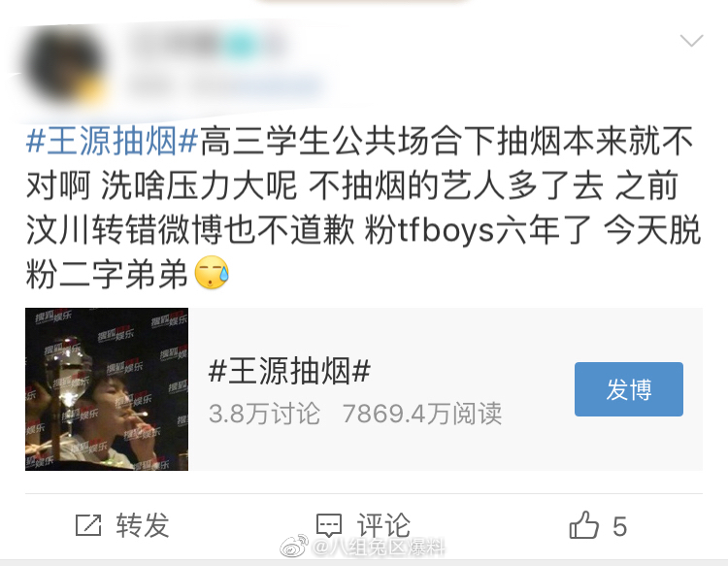
Task: Tap the comment speech bubble icon
Action: [329, 525]
